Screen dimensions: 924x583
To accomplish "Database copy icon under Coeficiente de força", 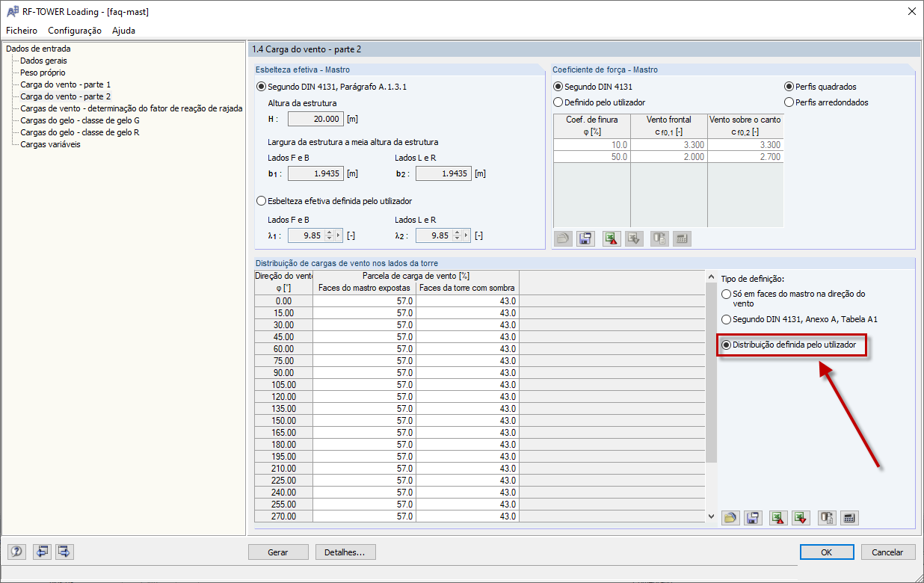I will (x=659, y=238).
